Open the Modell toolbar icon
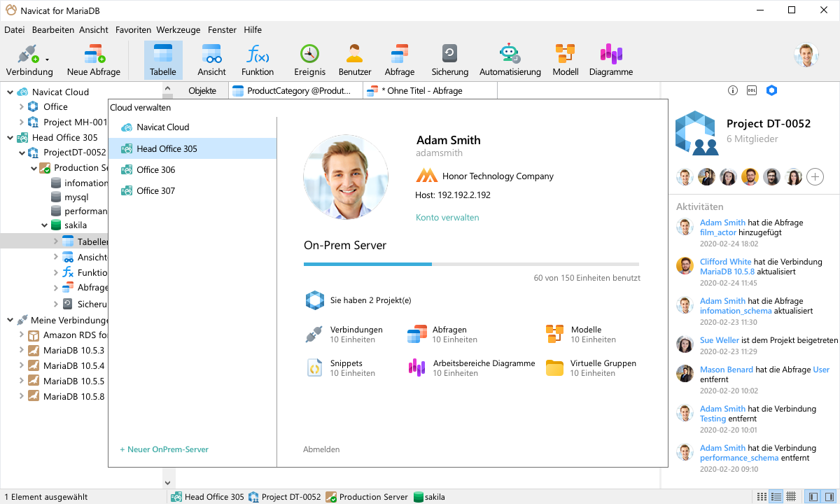This screenshot has width=840, height=504. click(x=565, y=60)
